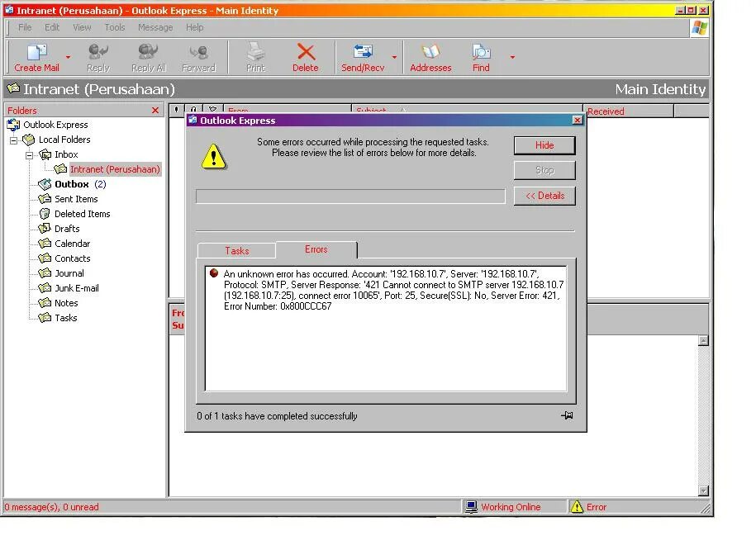The height and width of the screenshot is (559, 756).
Task: Click the progress bar in error dialog
Action: [x=350, y=197]
